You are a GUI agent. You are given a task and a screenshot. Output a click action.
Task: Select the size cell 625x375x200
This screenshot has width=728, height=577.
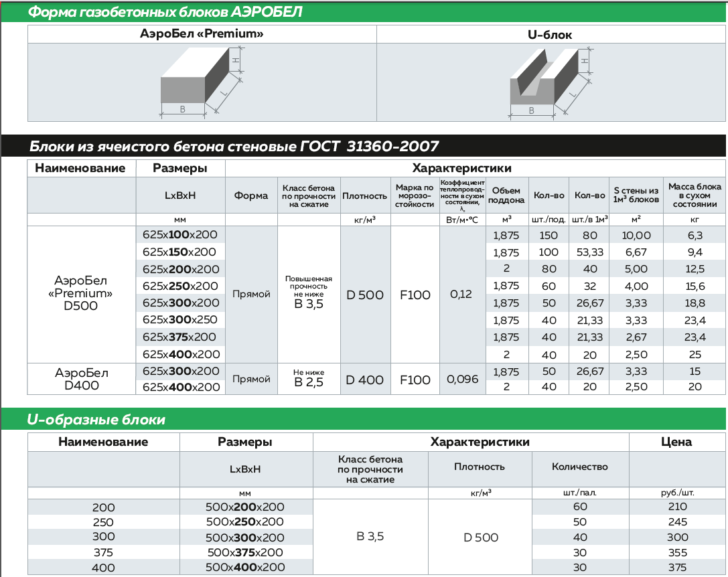tap(179, 337)
